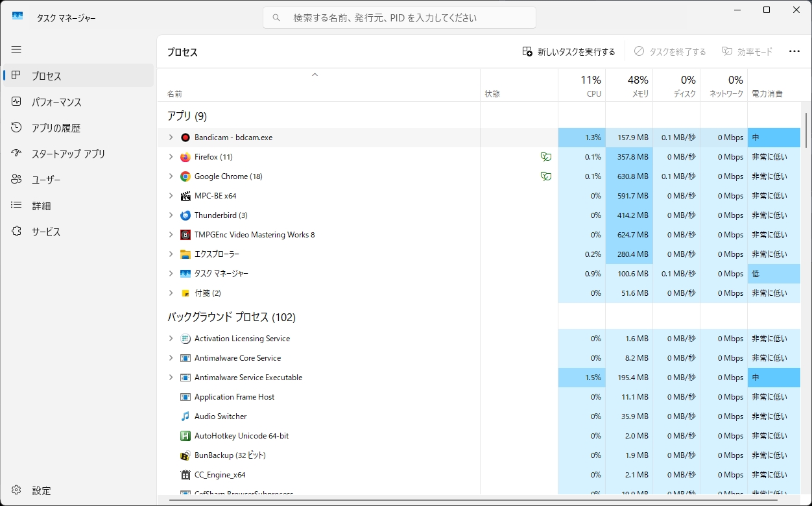Sort by the 状態 column header

tap(519, 86)
